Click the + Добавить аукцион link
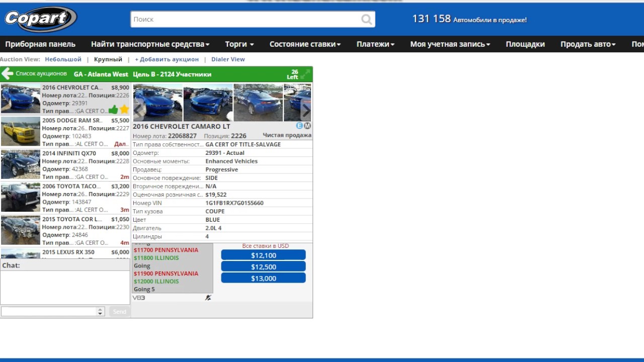644x362 pixels. (x=167, y=59)
